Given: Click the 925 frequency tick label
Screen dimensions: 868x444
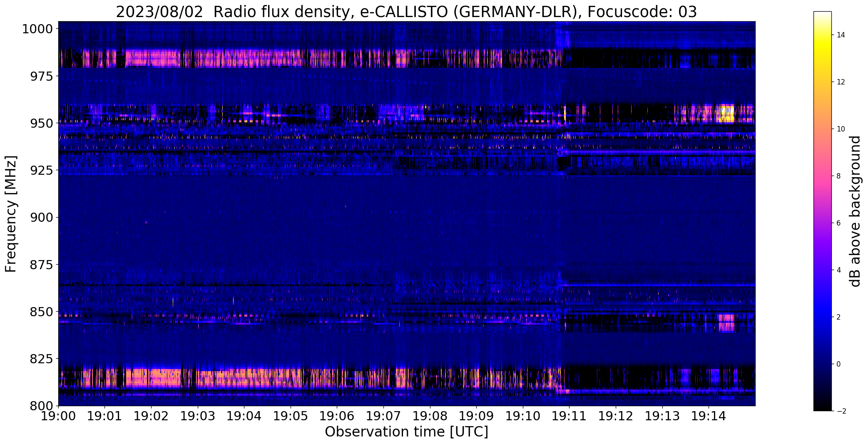Looking at the screenshot, I should (42, 170).
